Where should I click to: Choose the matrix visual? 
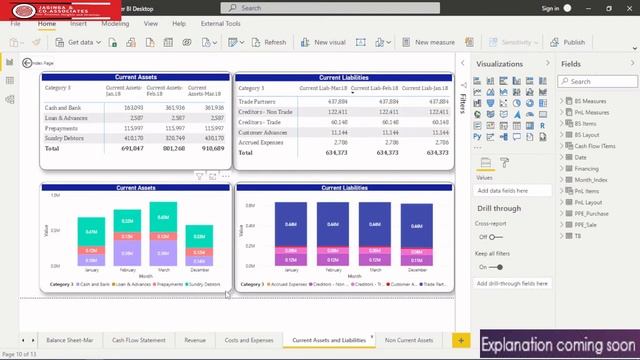[x=530, y=126]
